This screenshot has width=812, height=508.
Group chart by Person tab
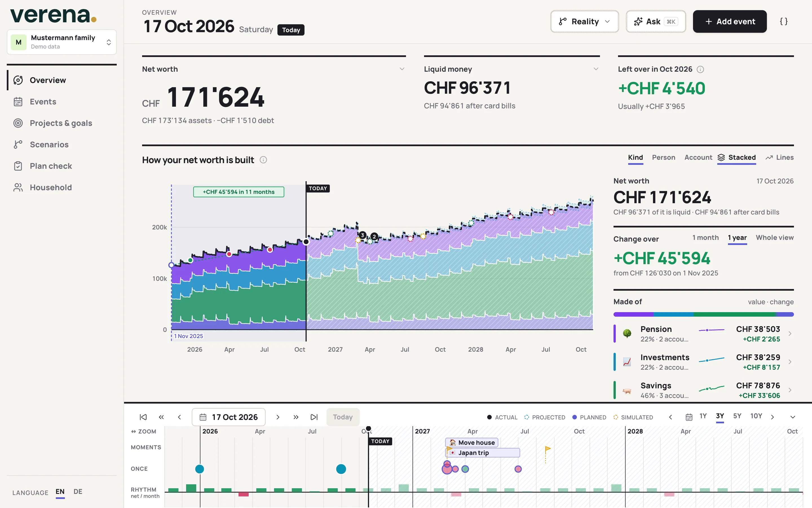point(663,157)
